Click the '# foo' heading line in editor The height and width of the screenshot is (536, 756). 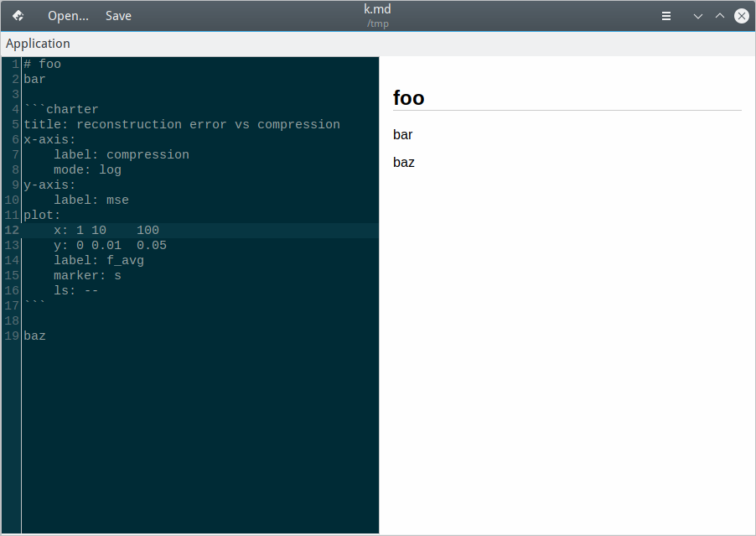pyautogui.click(x=43, y=64)
